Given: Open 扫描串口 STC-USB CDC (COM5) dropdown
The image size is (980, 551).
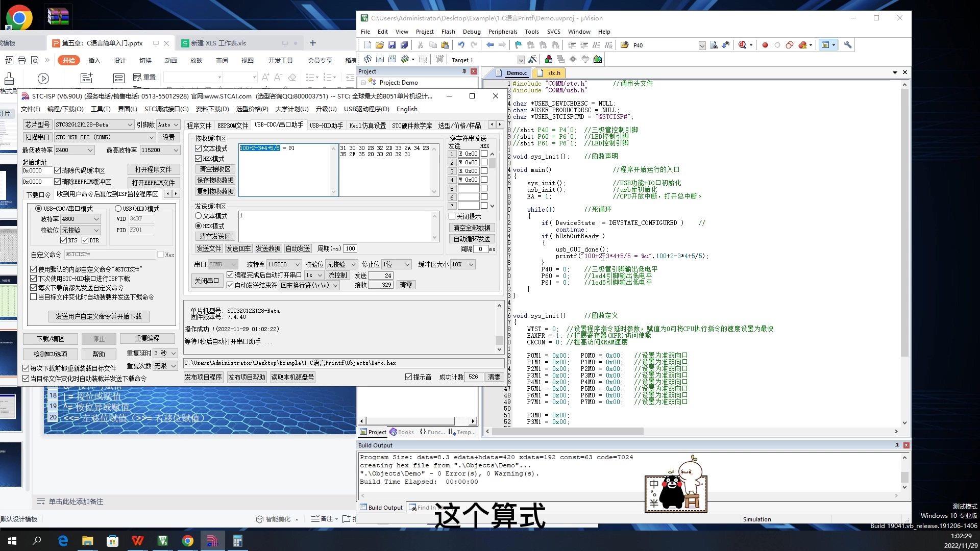Looking at the screenshot, I should [x=105, y=137].
